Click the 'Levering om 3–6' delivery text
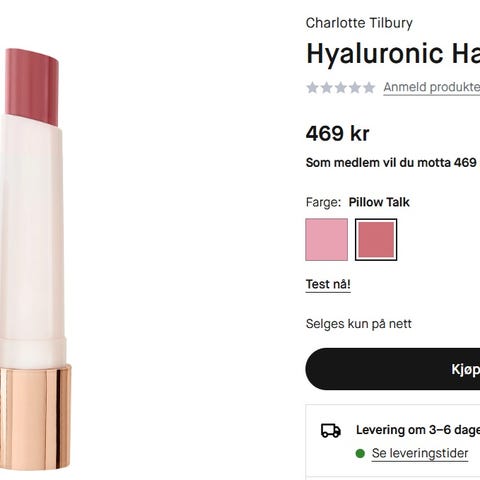Viewport: 480px width, 480px height. pos(418,430)
